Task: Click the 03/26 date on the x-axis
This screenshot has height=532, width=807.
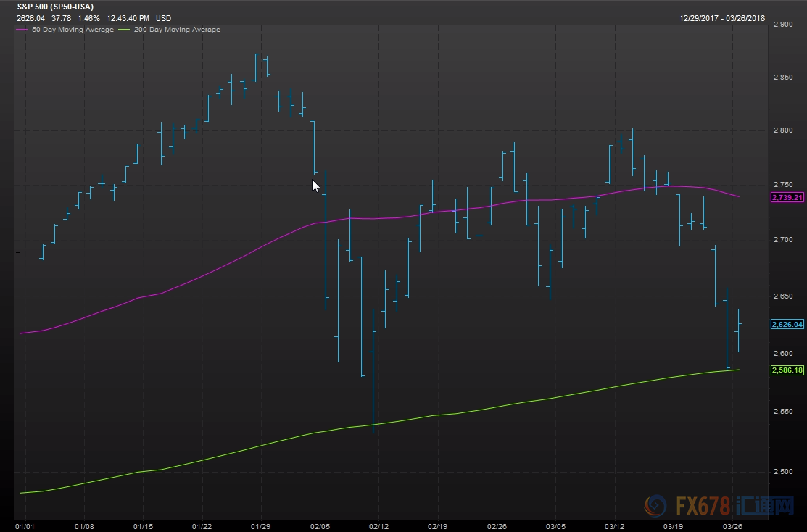Action: (x=734, y=525)
